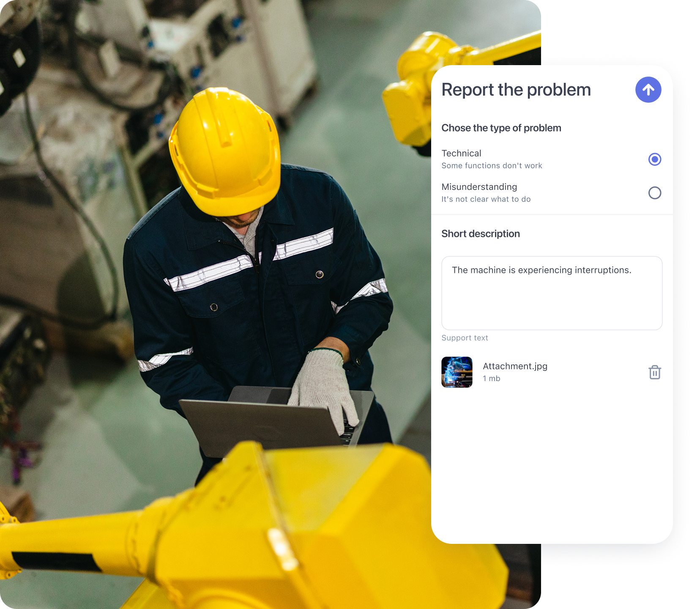Click the Attachment.jpg file name

(x=515, y=366)
